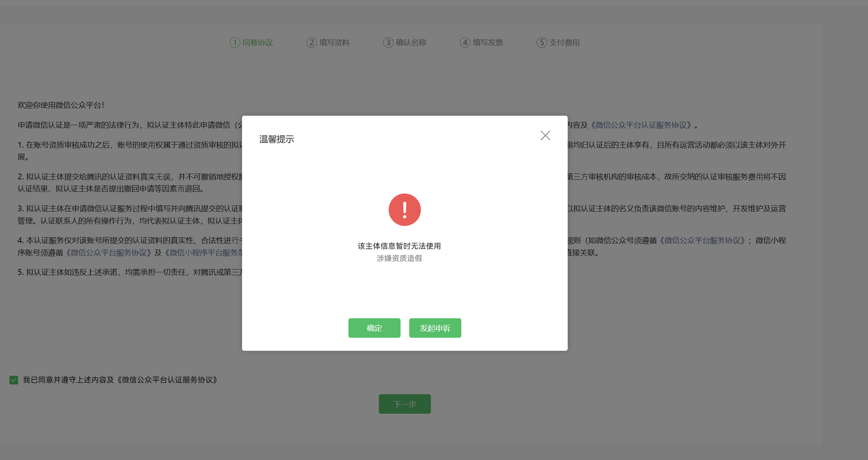Select step 4 填写发票
The height and width of the screenshot is (460, 868).
tap(487, 43)
